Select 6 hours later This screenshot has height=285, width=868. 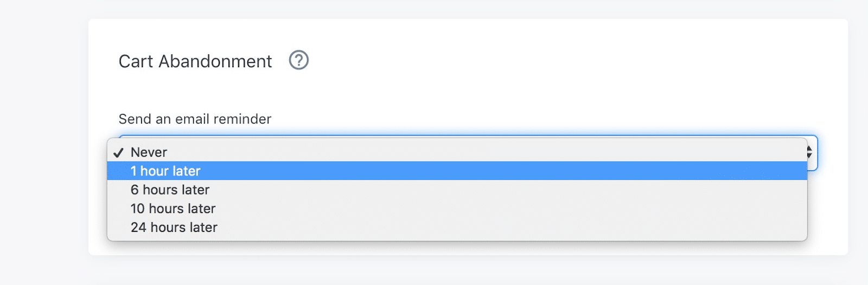point(457,190)
